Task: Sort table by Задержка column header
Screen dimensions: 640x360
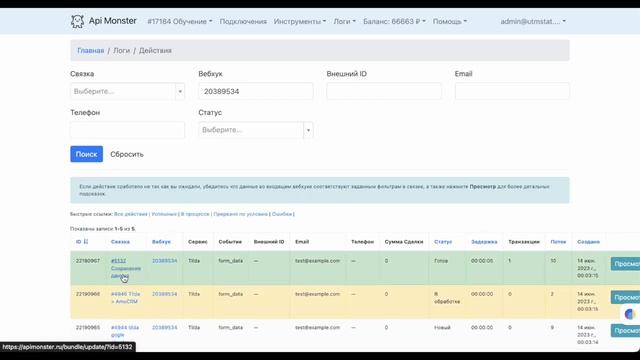Action: [484, 242]
